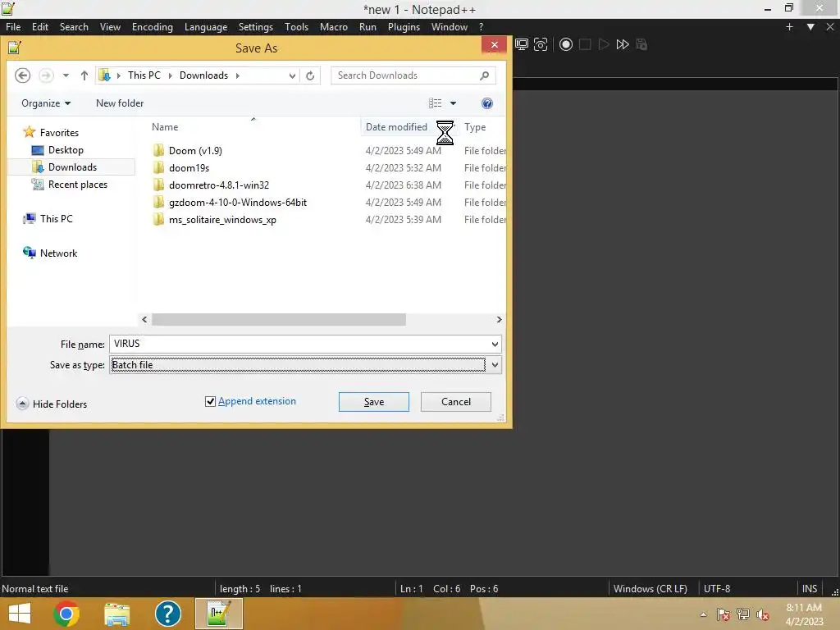Click the volume tray icon

pyautogui.click(x=763, y=614)
